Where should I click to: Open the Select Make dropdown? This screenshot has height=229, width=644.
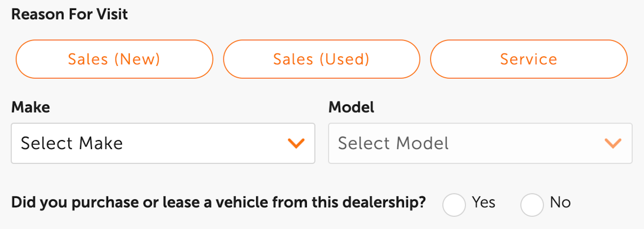(x=163, y=143)
